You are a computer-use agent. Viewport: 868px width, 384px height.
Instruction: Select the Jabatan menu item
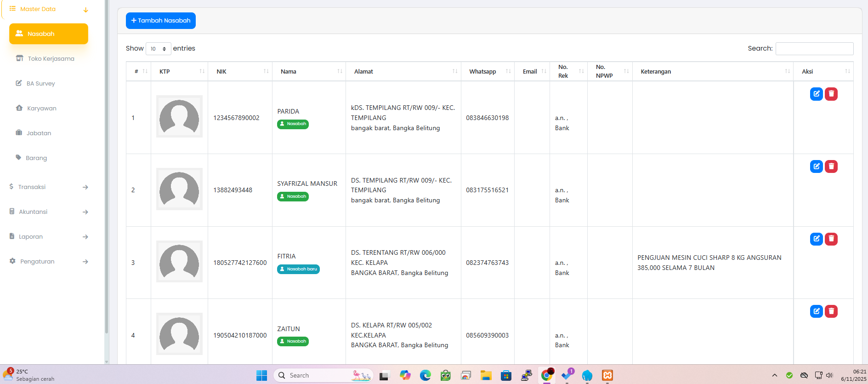[39, 133]
